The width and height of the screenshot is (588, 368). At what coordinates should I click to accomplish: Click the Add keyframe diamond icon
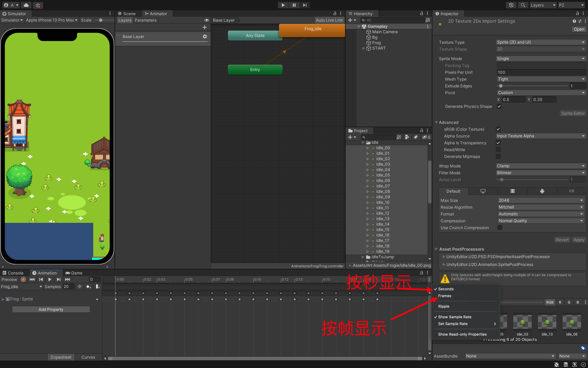(x=89, y=287)
